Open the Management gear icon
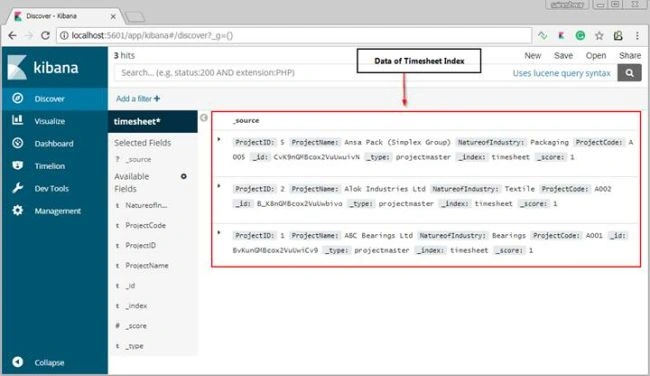650x376 pixels. 17,210
